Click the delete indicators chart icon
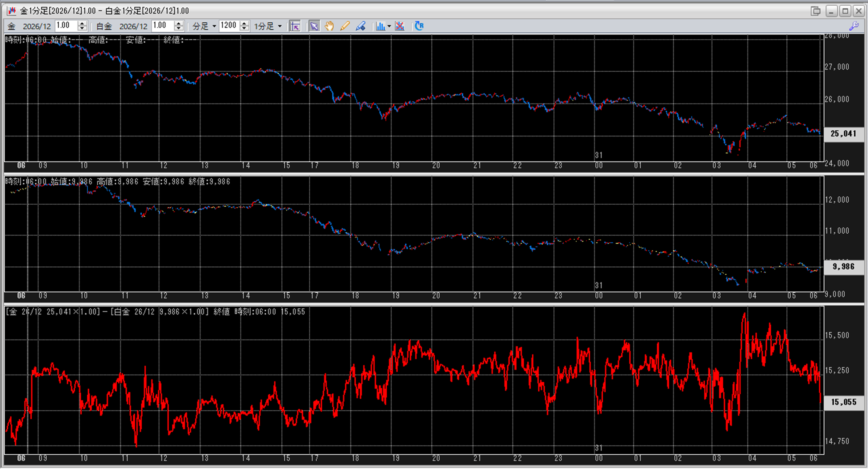The height and width of the screenshot is (469, 868). 400,26
